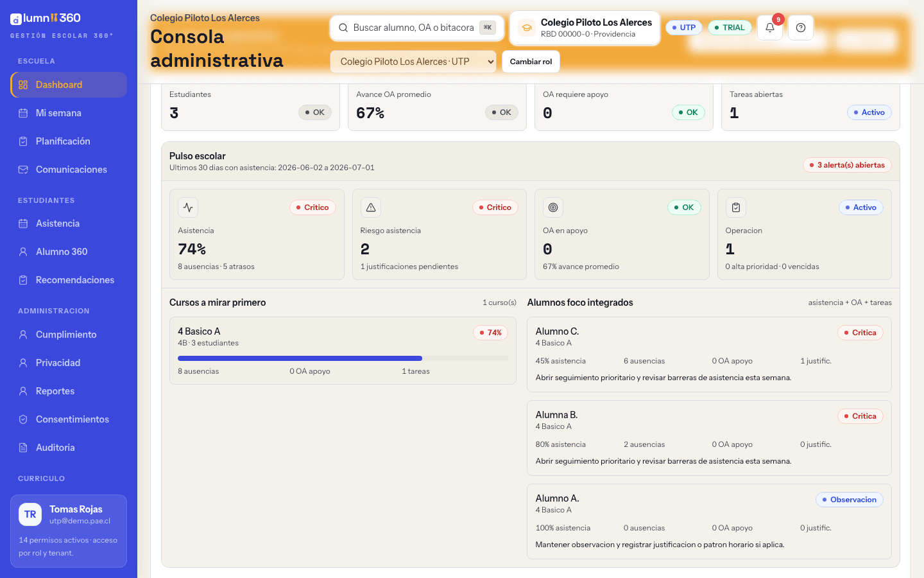
Task: Click the 74% badge on 4 Basico A
Action: pos(491,333)
